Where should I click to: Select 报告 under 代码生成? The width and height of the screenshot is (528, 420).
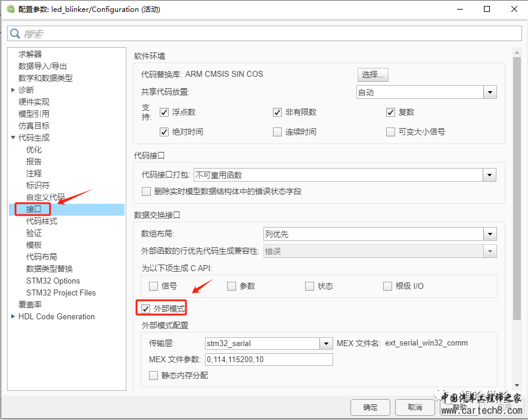(34, 161)
